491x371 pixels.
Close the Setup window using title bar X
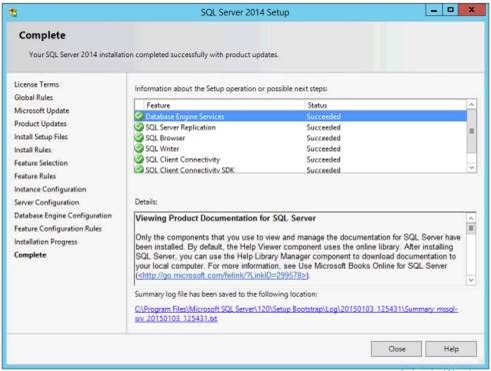tap(472, 10)
